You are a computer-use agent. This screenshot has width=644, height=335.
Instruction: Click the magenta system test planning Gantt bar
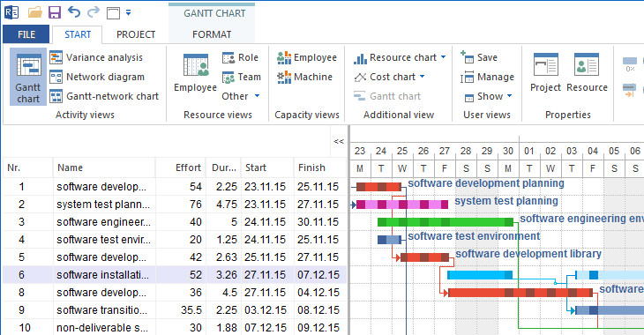pyautogui.click(x=402, y=205)
